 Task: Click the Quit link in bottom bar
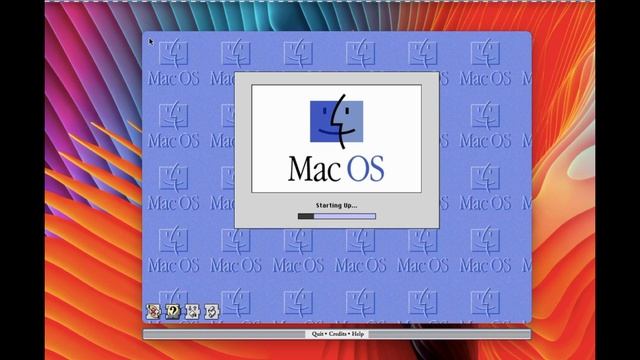318,334
